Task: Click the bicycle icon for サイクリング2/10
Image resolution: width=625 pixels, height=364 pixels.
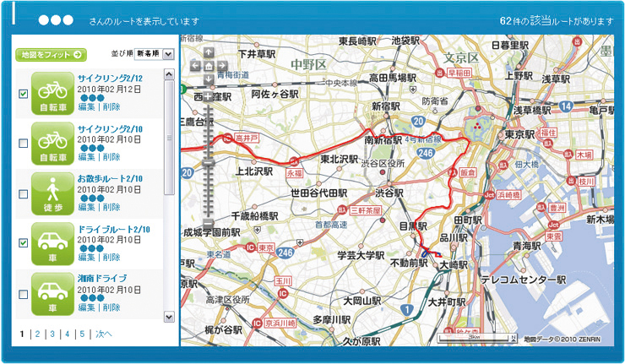Action: point(53,143)
